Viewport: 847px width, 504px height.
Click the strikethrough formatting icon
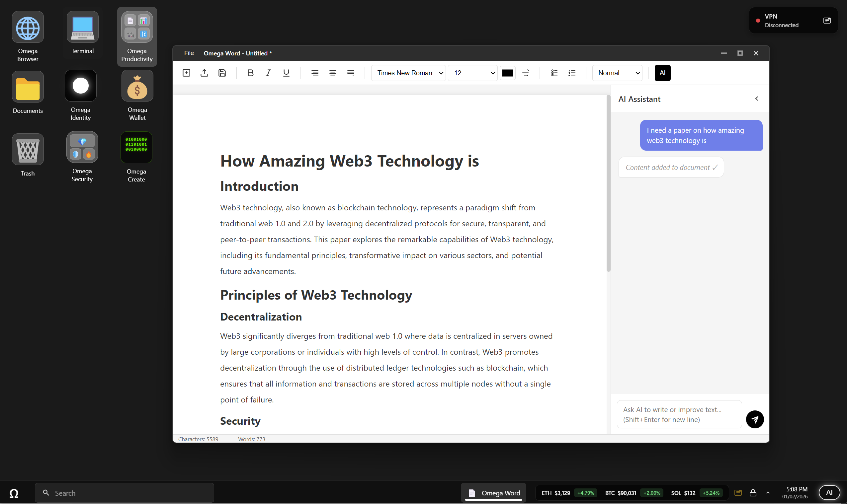[x=526, y=73]
